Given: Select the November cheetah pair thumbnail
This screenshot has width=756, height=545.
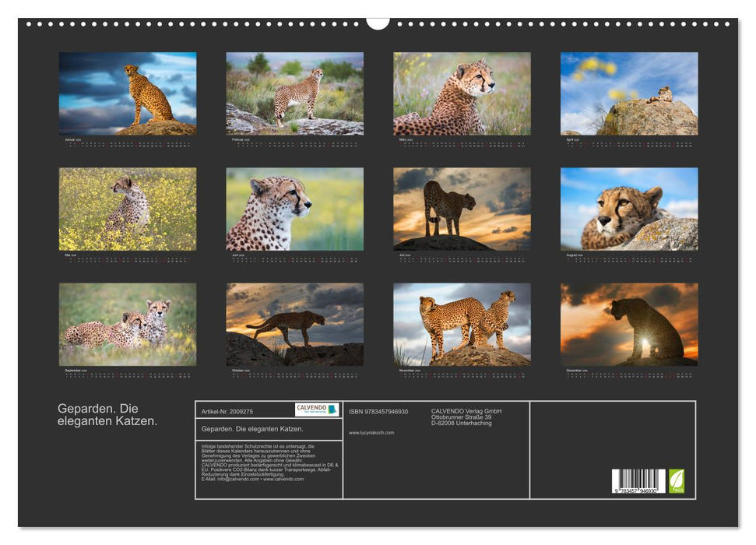Looking at the screenshot, I should click(462, 325).
